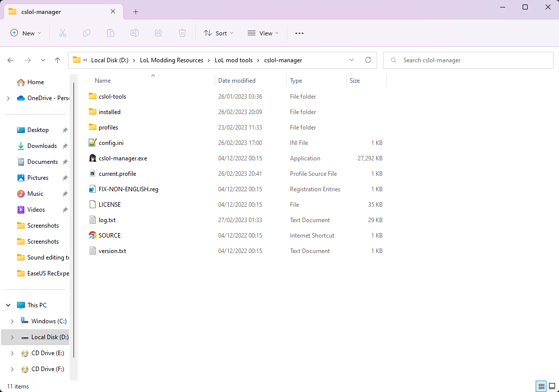This screenshot has width=559, height=392.
Task: Click the OneDrive cloud icon in sidebar
Action: (21, 98)
